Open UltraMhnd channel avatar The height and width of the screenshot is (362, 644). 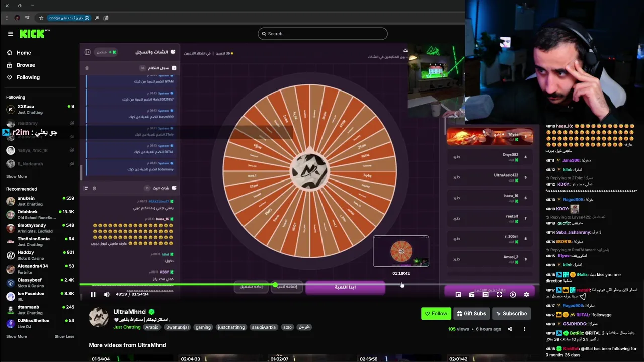(99, 318)
